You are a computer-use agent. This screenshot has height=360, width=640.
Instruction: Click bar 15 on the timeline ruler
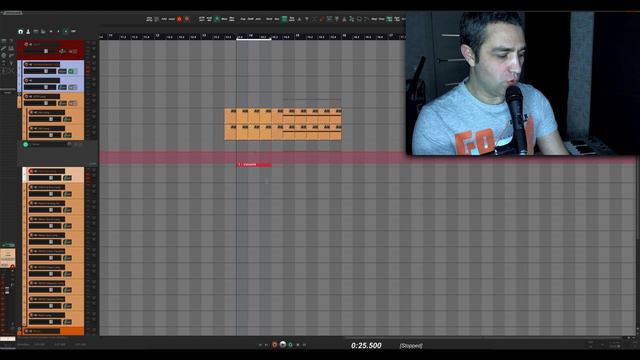(298, 36)
